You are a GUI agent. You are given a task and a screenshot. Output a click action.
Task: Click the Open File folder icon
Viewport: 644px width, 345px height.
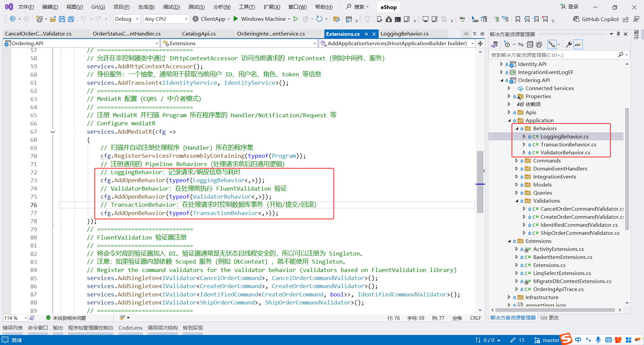tap(53, 19)
